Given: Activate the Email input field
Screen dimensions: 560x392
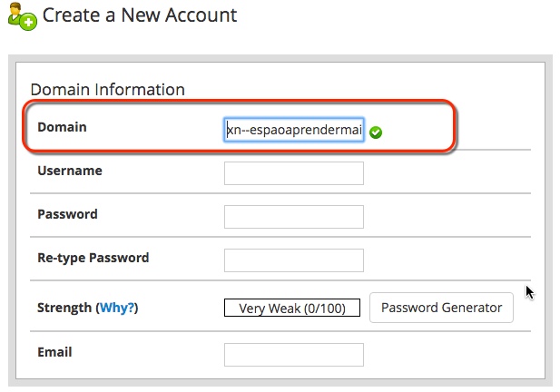Looking at the screenshot, I should 294,355.
